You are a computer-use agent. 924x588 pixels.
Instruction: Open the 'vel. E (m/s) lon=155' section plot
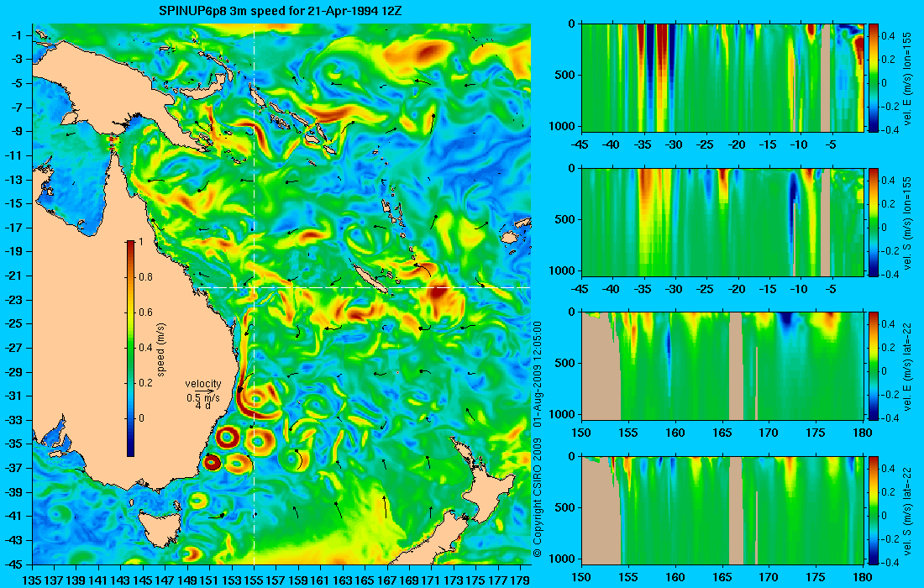tap(722, 77)
